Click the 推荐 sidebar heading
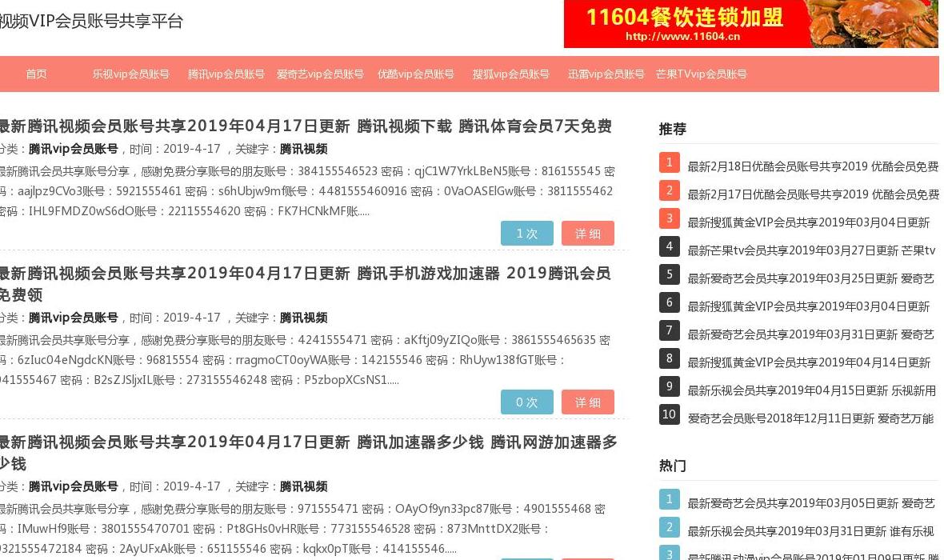944x560 pixels. click(x=673, y=129)
